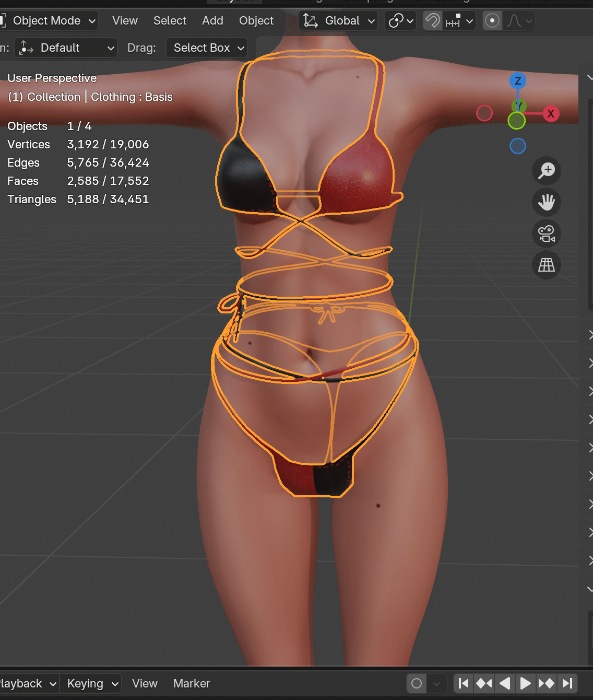The height and width of the screenshot is (700, 593).
Task: Open the Add menu
Action: tap(212, 21)
